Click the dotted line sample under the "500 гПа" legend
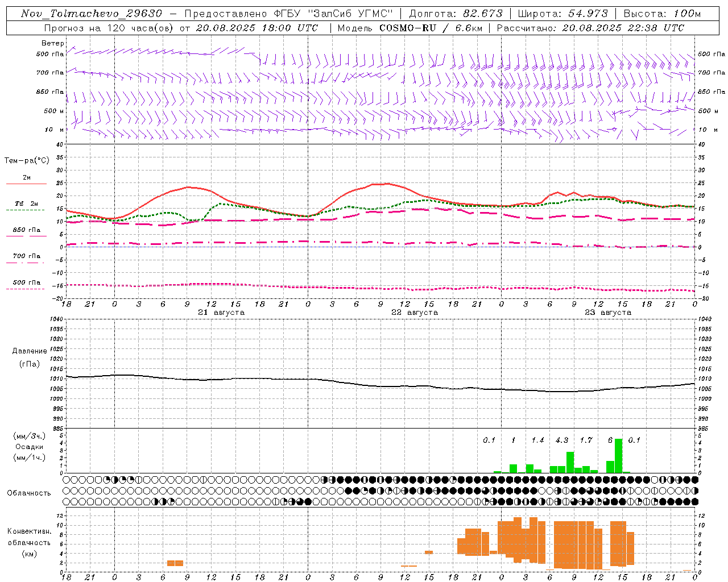 25,289
